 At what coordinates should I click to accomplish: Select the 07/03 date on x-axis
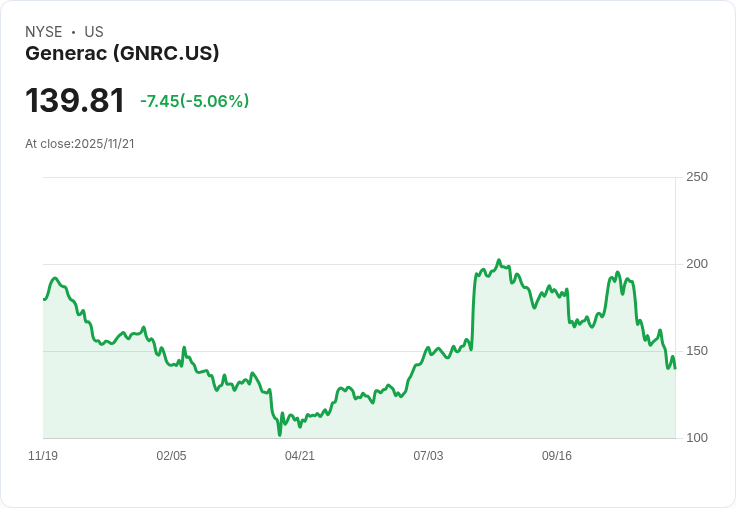pyautogui.click(x=428, y=456)
